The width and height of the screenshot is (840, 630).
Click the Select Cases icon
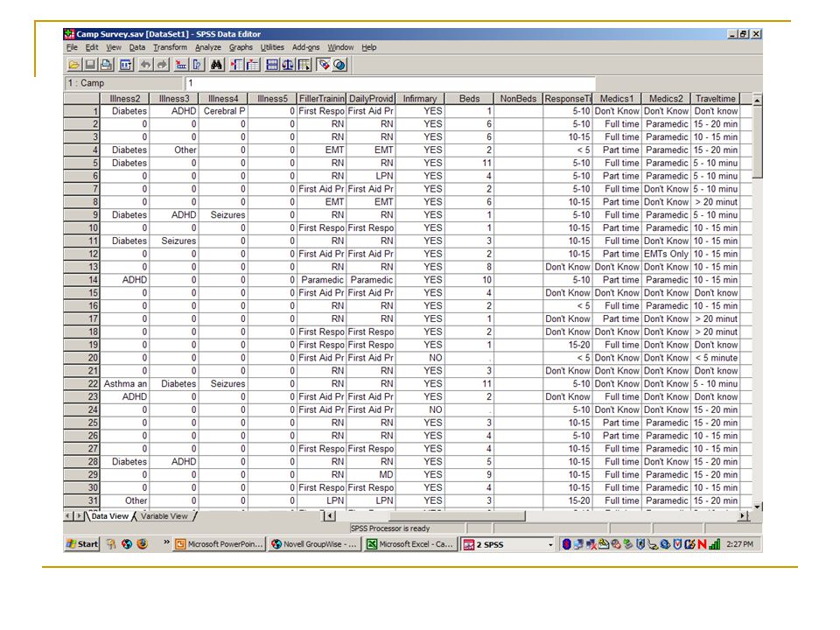tap(304, 65)
